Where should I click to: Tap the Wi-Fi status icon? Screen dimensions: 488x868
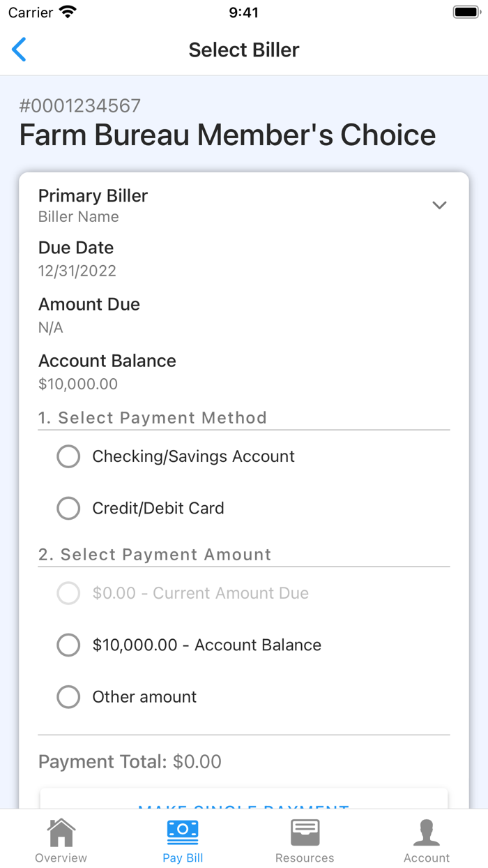click(x=68, y=12)
